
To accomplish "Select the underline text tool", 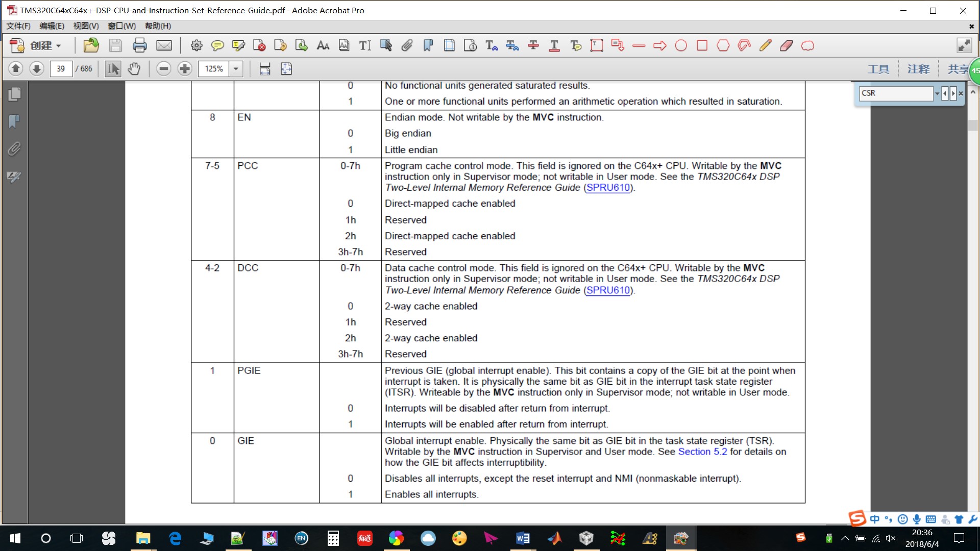I will [554, 46].
